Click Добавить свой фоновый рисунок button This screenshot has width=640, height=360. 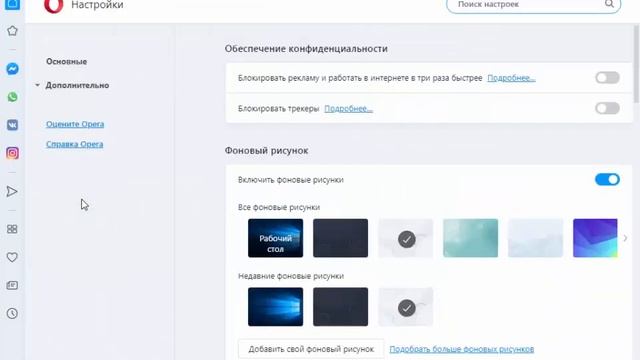[311, 349]
